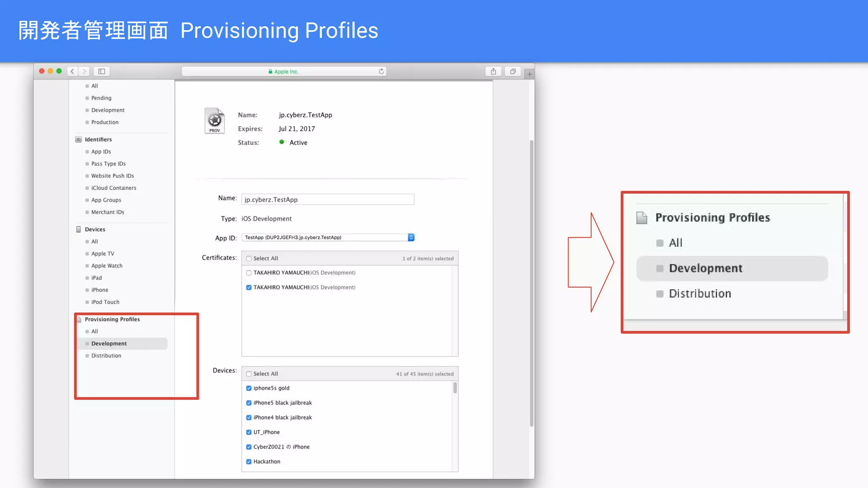Tick the Certificates Select All checkbox

click(249, 258)
